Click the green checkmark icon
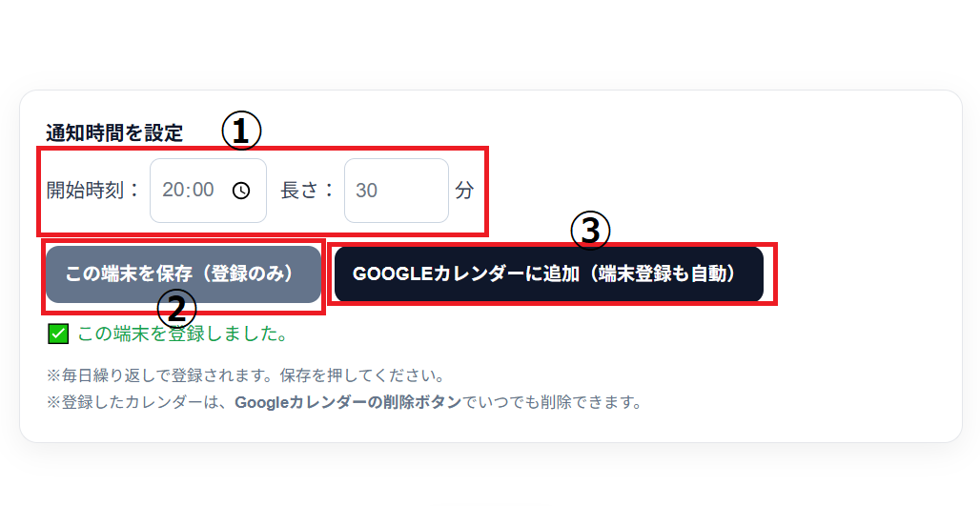 58,334
